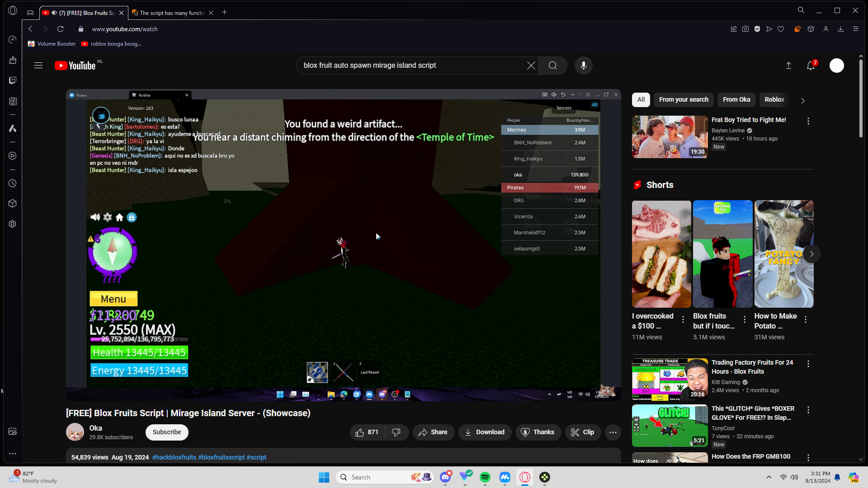The width and height of the screenshot is (868, 488).
Task: Subscribe to the Oka channel
Action: click(167, 432)
